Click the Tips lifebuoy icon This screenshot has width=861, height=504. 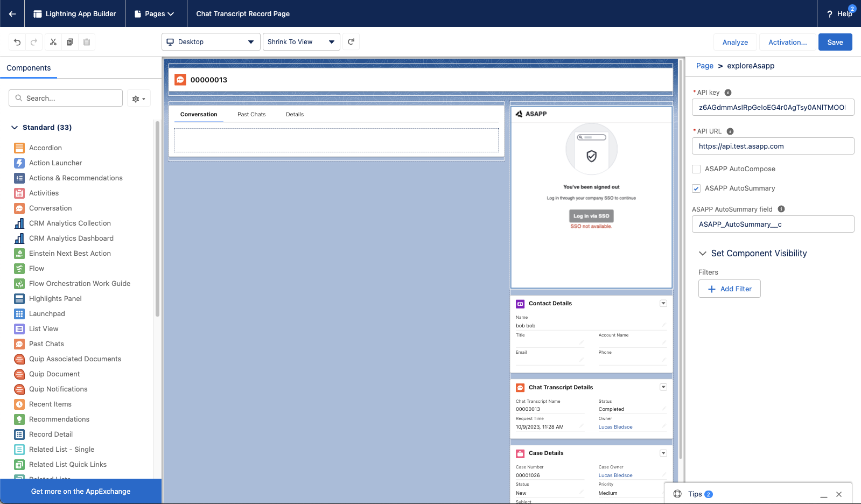pyautogui.click(x=677, y=494)
